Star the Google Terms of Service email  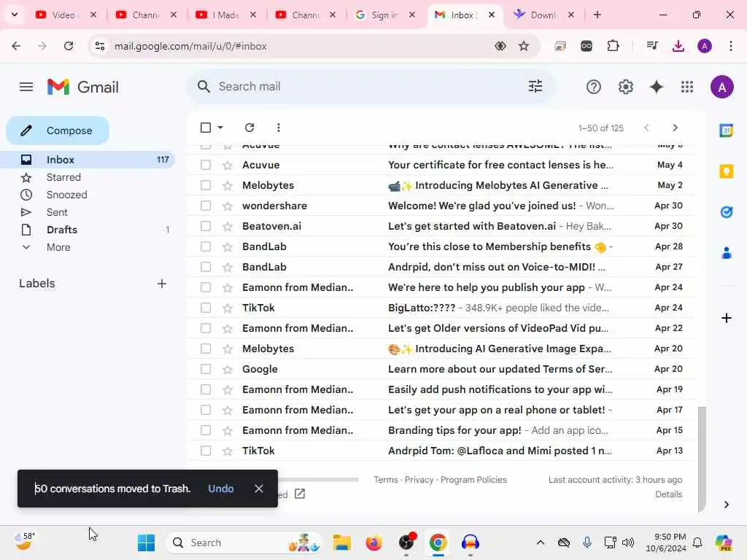(x=228, y=370)
